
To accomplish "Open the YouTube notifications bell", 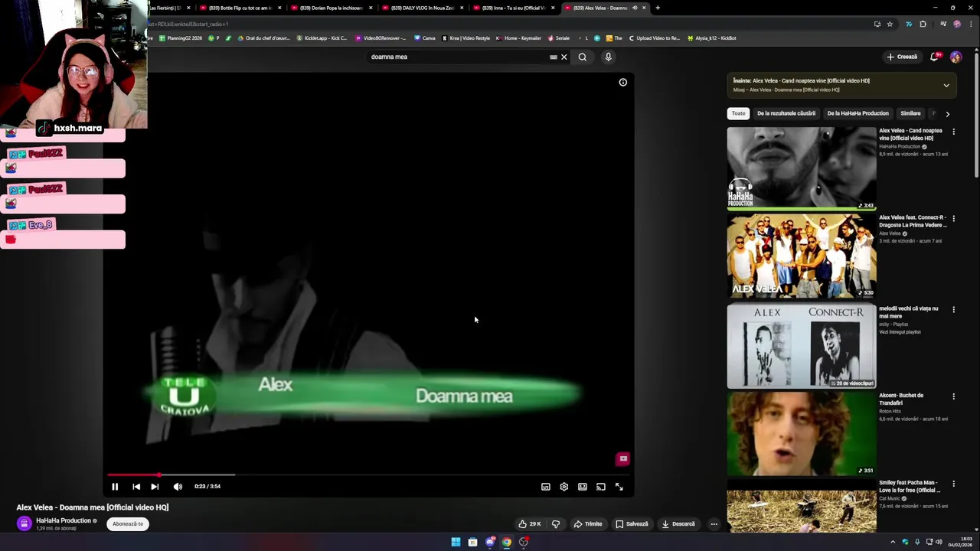I will point(935,57).
